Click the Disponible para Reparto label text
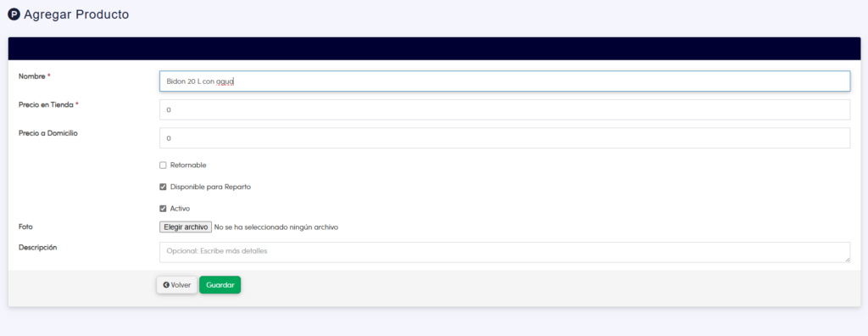 [210, 187]
